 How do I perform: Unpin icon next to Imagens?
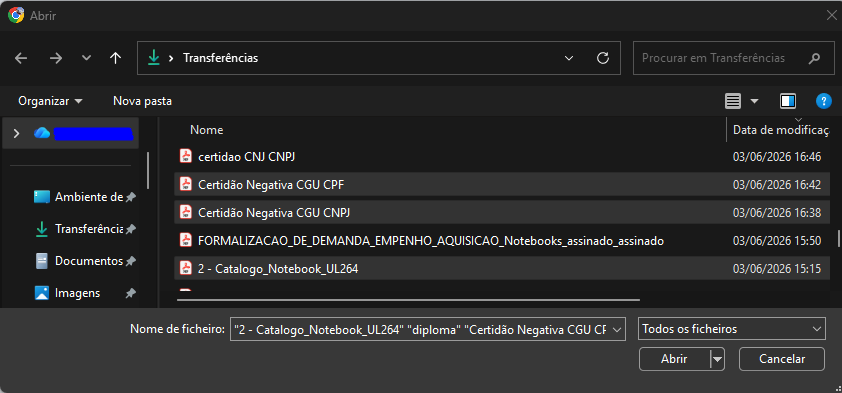[130, 294]
